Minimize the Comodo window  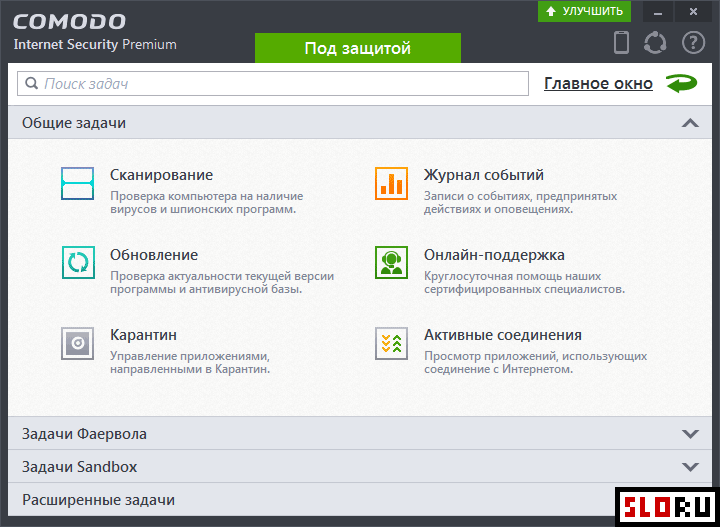tap(658, 12)
